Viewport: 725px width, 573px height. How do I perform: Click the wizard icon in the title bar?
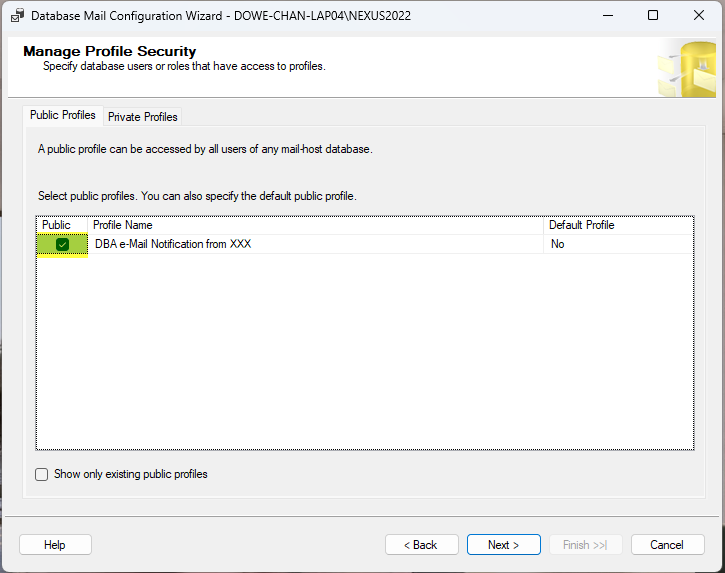point(17,16)
